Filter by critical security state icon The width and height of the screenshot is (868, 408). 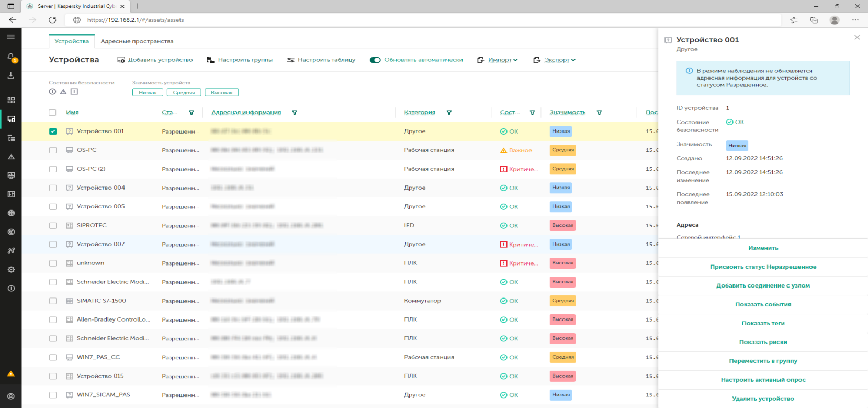[74, 92]
